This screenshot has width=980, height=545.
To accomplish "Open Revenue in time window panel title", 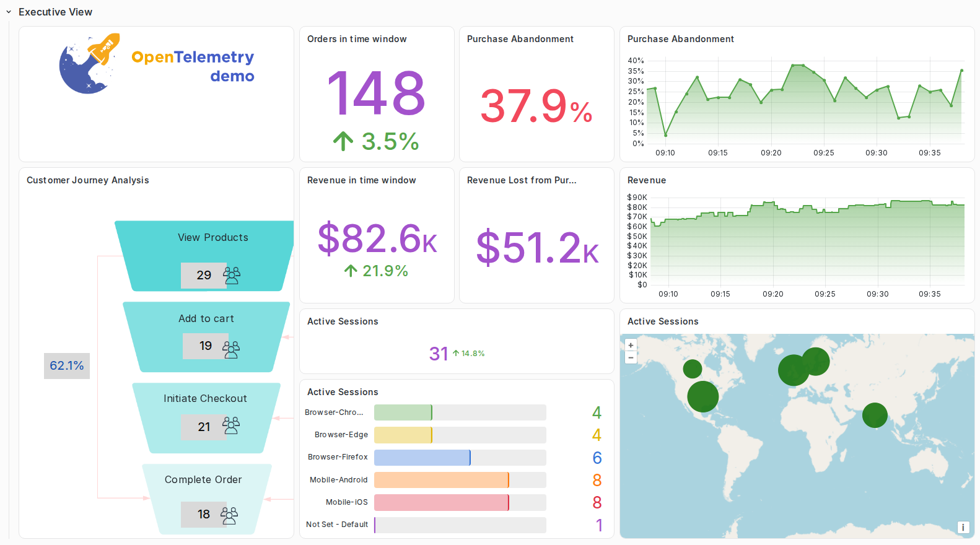I will click(362, 180).
